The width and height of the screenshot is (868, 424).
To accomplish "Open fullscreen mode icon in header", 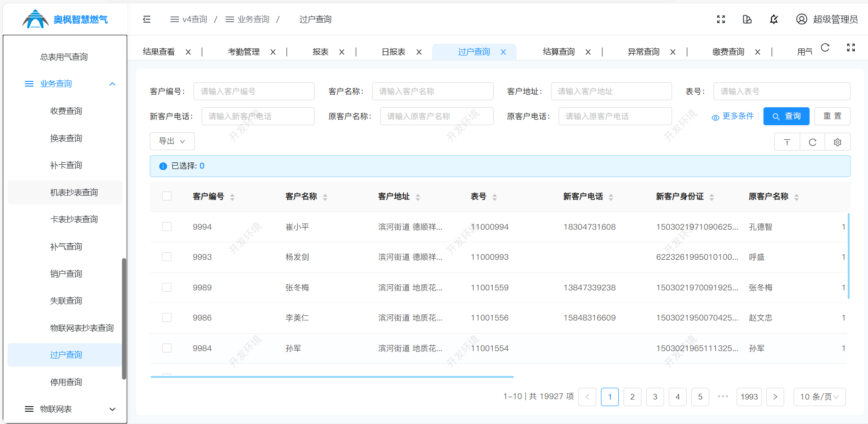I will point(721,19).
